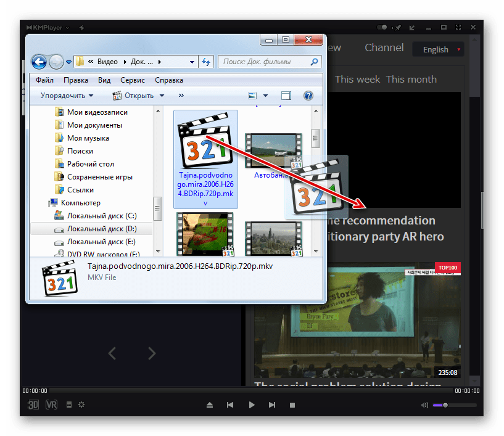Click the lightning bolt icon in KMPlayer title bar
Image resolution: width=504 pixels, height=436 pixels.
tap(82, 28)
